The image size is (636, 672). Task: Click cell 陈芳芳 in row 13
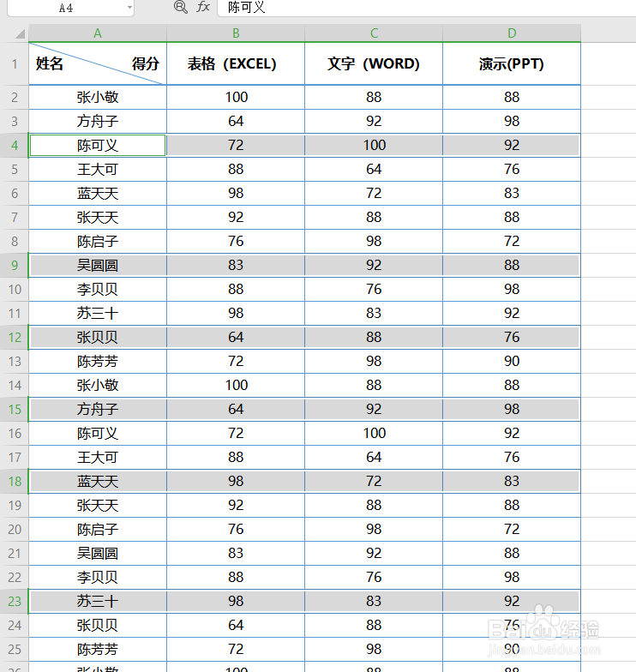point(98,362)
